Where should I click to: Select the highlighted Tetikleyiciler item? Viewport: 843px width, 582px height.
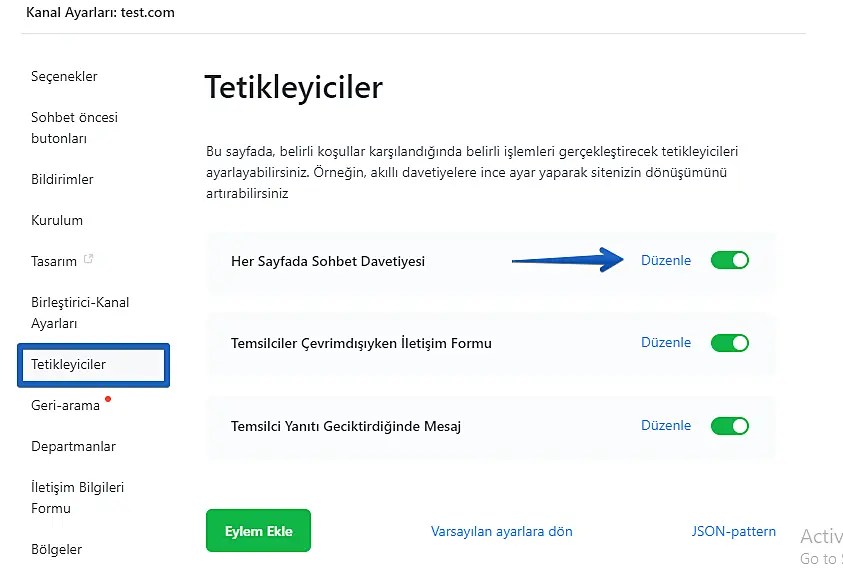tap(68, 365)
